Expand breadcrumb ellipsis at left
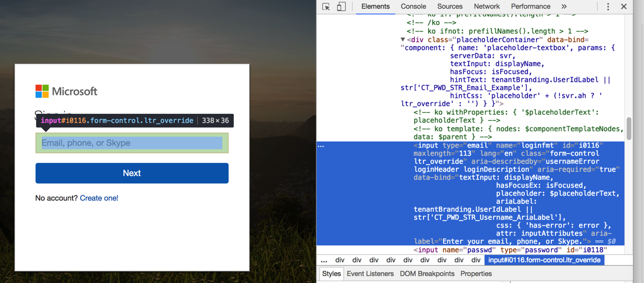Image resolution: width=644 pixels, height=283 pixels. coord(323,260)
